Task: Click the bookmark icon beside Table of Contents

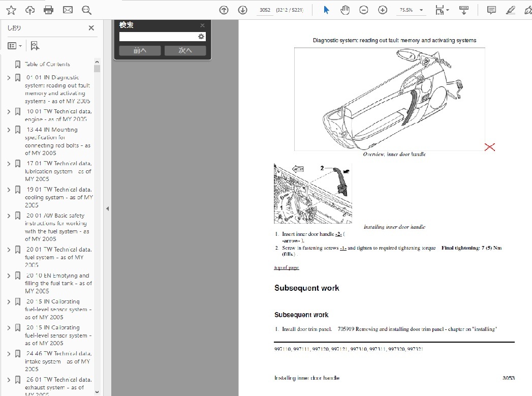Action: 18,64
